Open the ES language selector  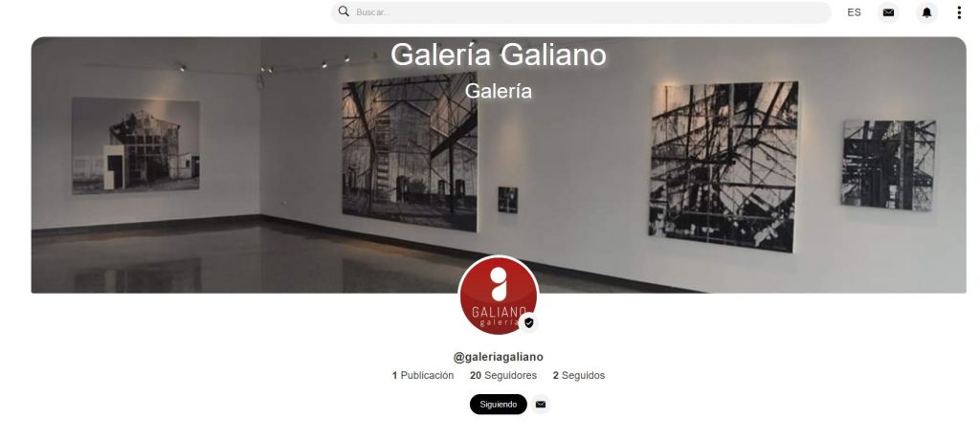coord(854,12)
